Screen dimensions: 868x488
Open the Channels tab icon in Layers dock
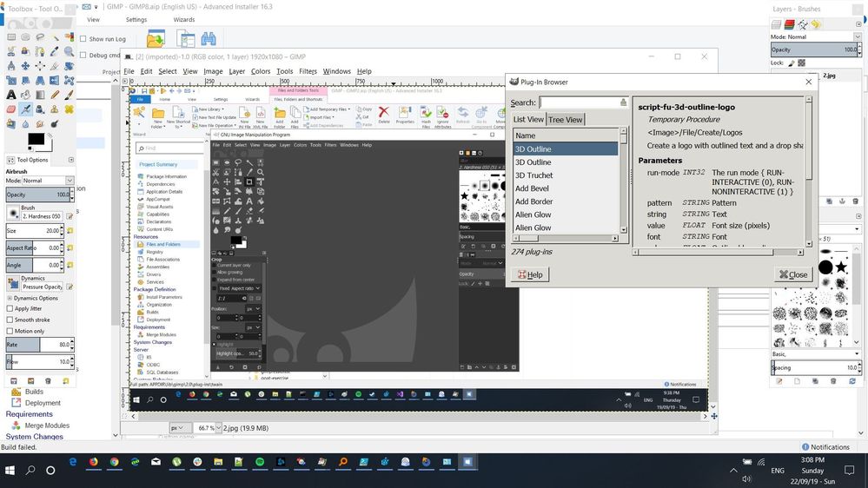coord(790,24)
